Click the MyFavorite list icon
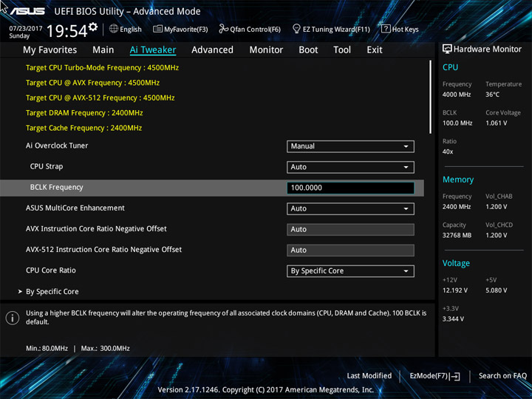The height and width of the screenshot is (399, 532). point(157,29)
